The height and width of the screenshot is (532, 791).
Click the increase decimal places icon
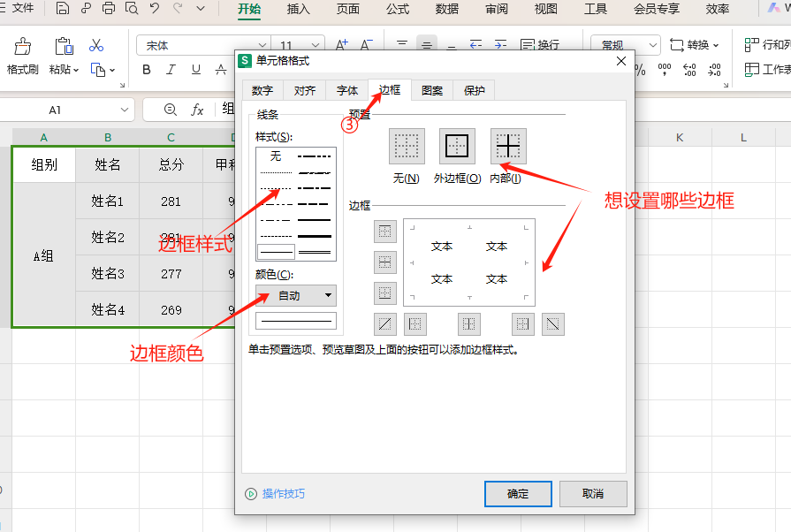[689, 70]
